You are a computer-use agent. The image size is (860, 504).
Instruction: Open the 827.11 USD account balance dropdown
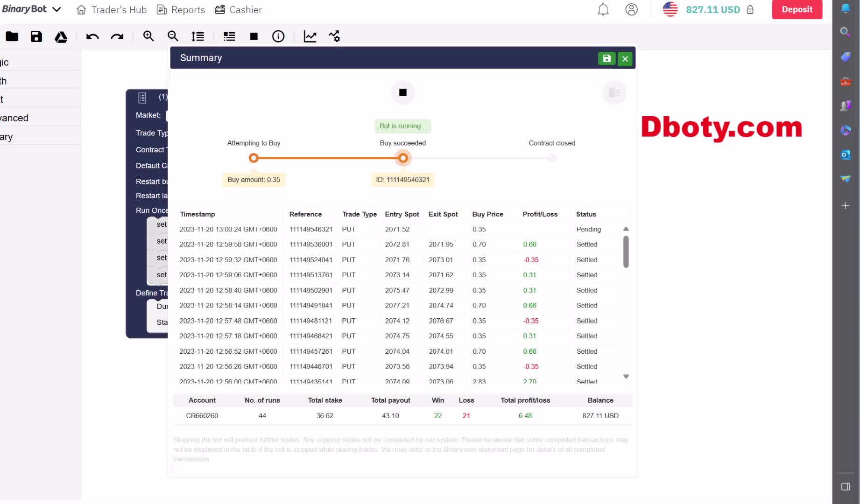point(712,9)
